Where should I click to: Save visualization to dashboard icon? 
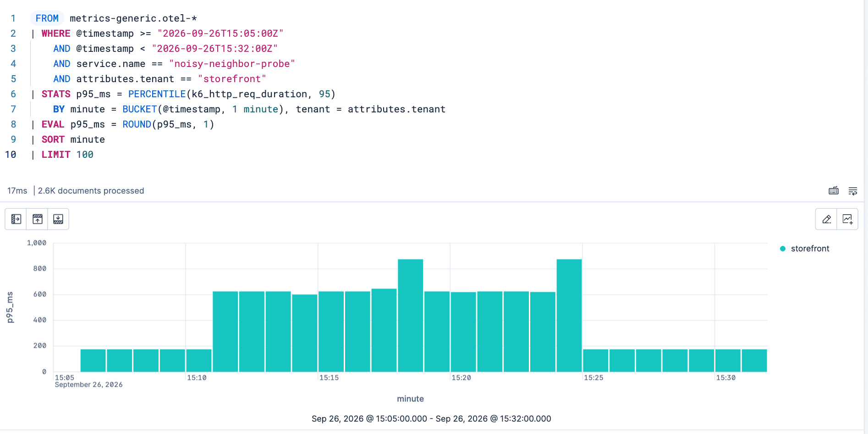click(x=847, y=219)
